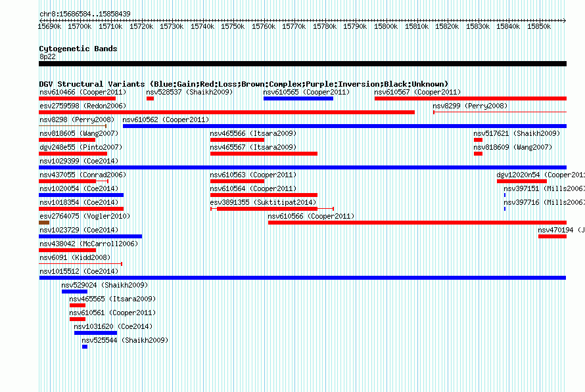This screenshot has width=585, height=392.
Task: Open the nsv1023729 (Coe2014) label
Action: 79,230
